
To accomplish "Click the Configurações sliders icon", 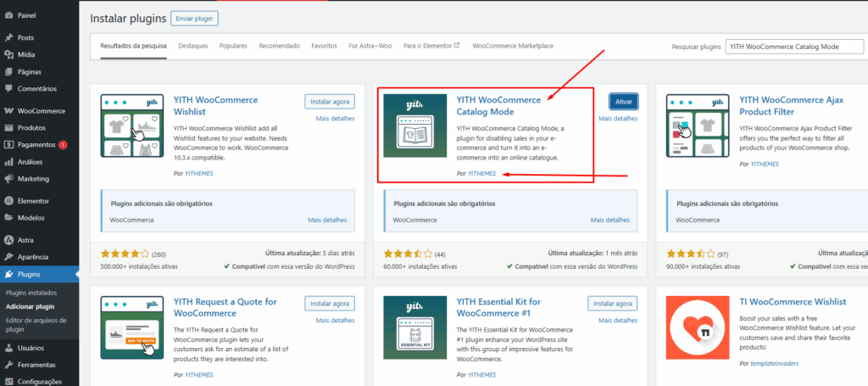I will pyautogui.click(x=8, y=382).
